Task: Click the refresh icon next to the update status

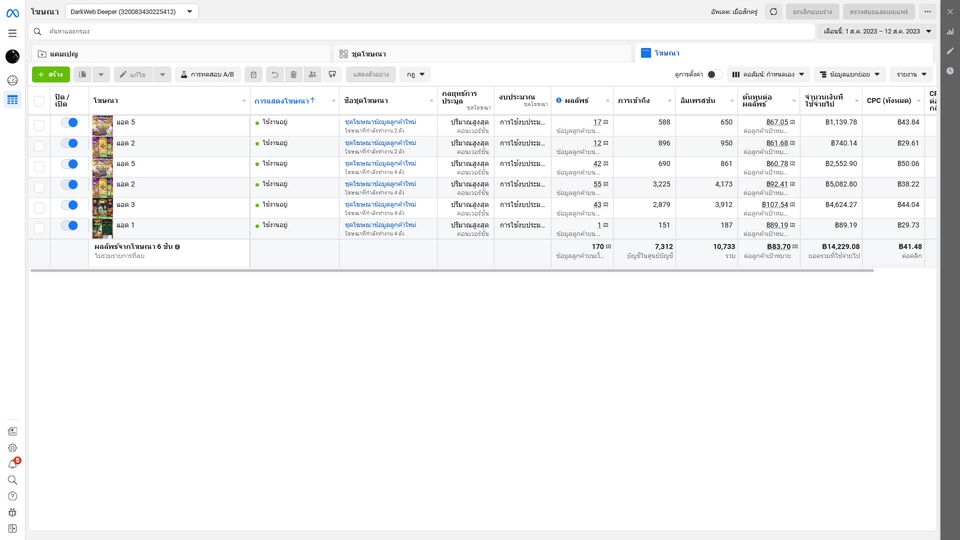Action: [x=773, y=12]
